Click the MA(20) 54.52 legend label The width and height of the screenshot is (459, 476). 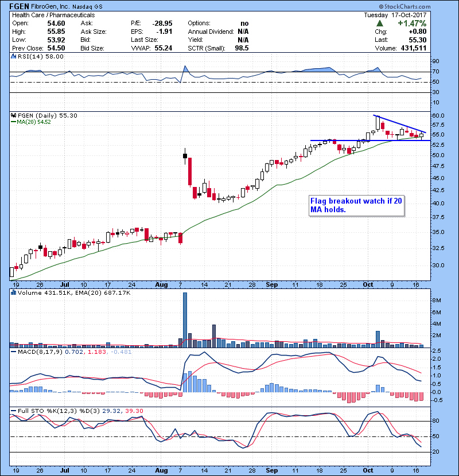(33, 122)
